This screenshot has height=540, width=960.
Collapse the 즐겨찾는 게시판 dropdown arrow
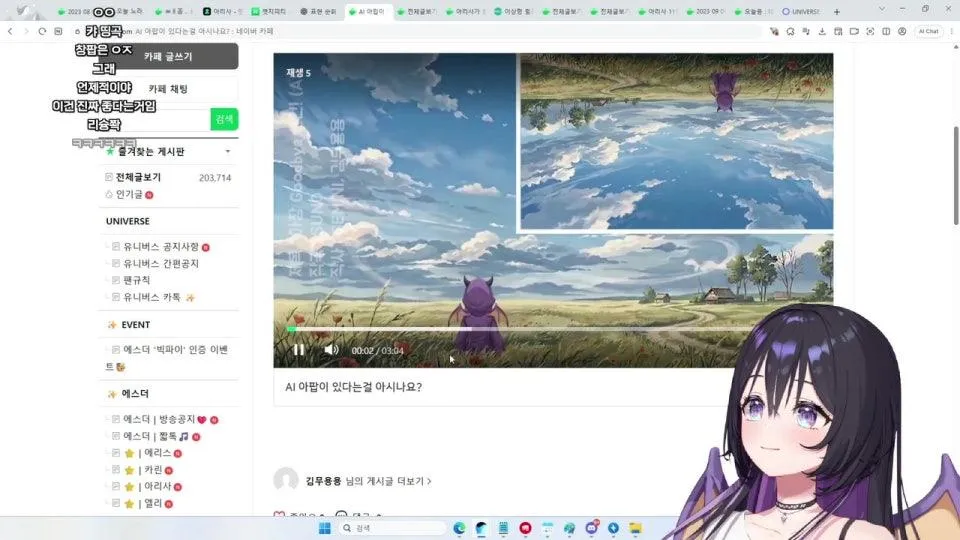coord(228,151)
